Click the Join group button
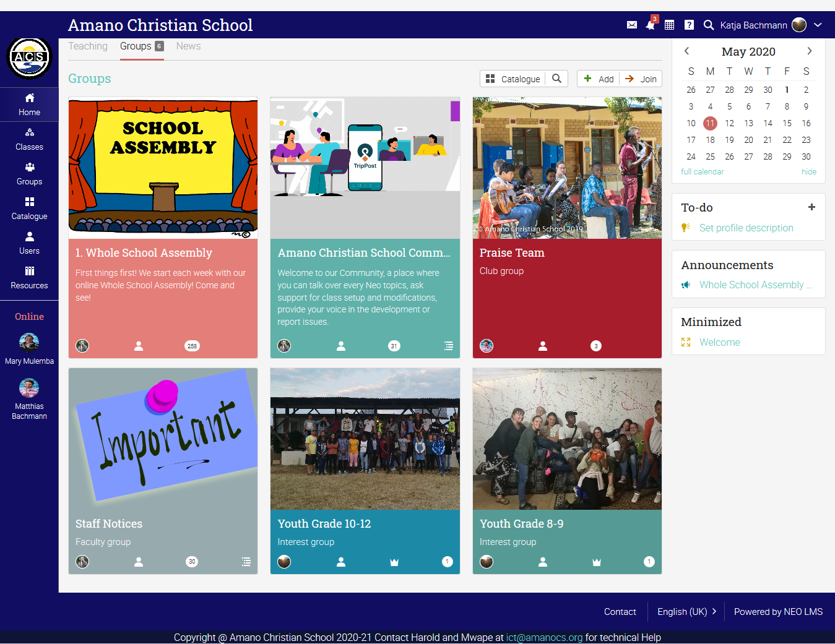 [641, 79]
